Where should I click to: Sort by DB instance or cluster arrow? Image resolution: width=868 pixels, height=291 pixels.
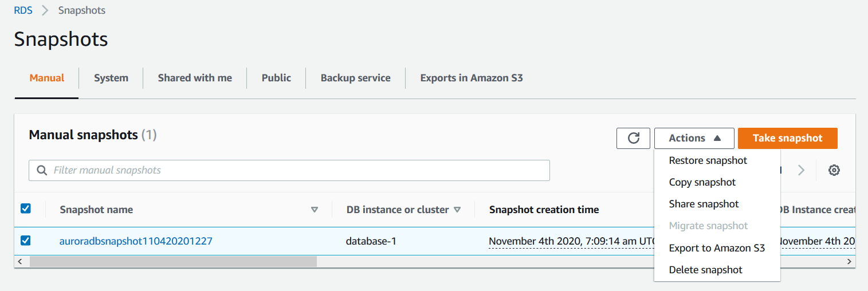coord(457,210)
